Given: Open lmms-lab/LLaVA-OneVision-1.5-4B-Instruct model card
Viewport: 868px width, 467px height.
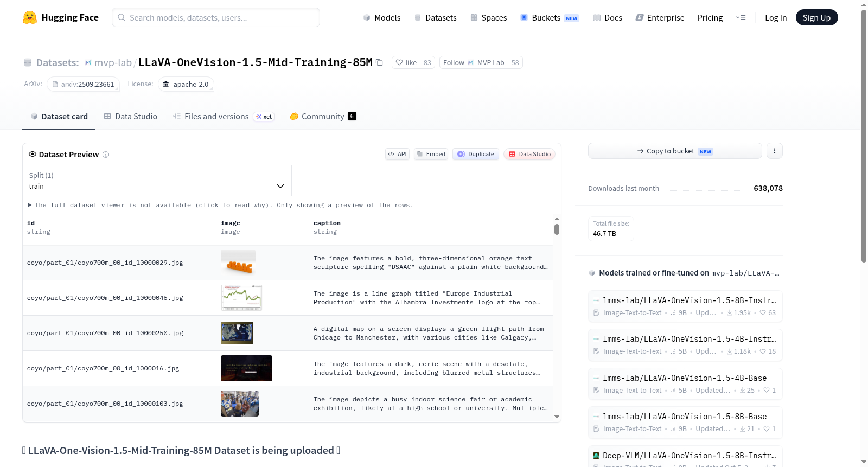Looking at the screenshot, I should pos(685,345).
